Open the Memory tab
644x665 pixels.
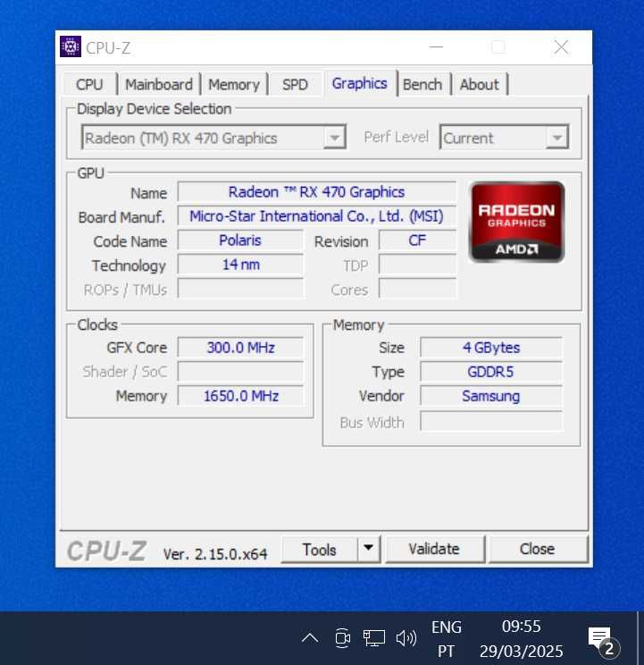234,84
